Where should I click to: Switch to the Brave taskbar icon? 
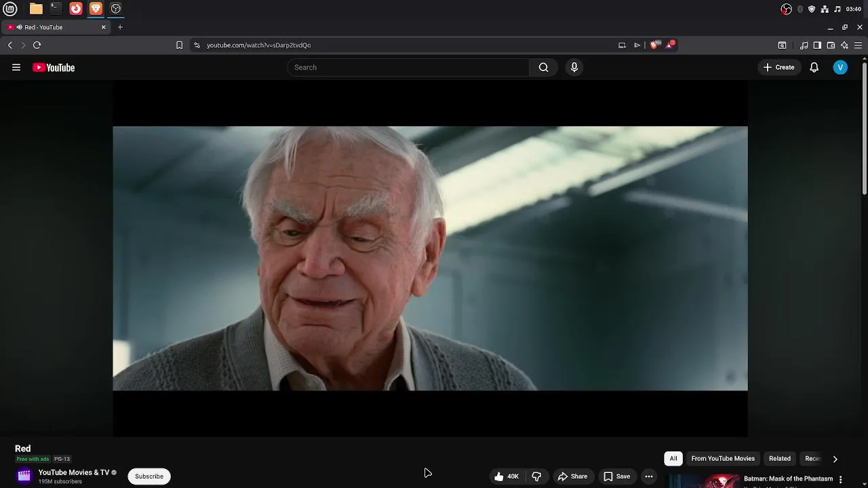coord(96,9)
